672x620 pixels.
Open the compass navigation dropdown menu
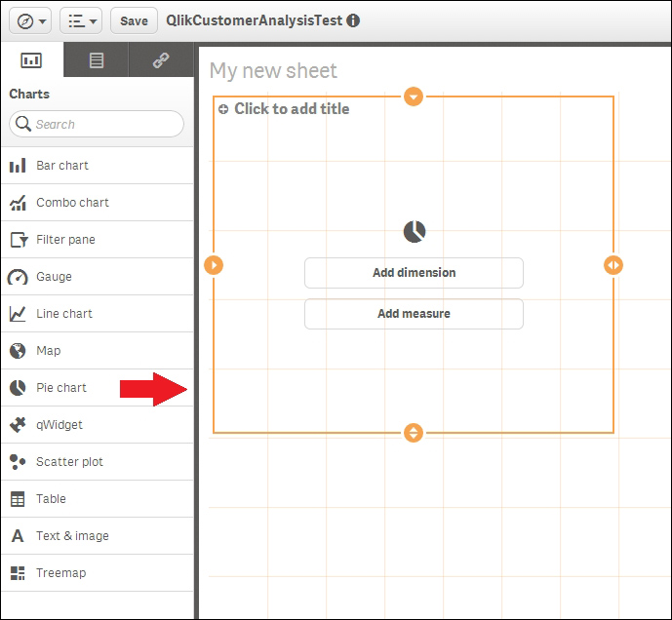click(30, 20)
